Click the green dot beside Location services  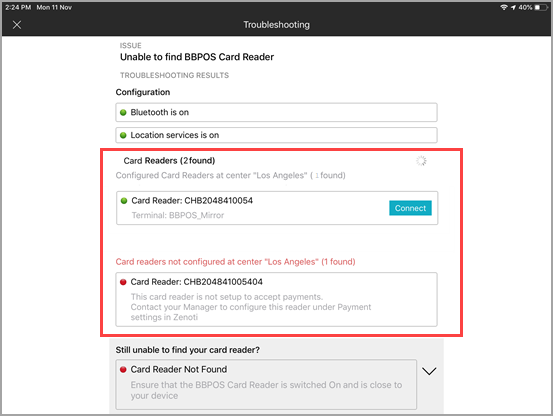pos(123,135)
